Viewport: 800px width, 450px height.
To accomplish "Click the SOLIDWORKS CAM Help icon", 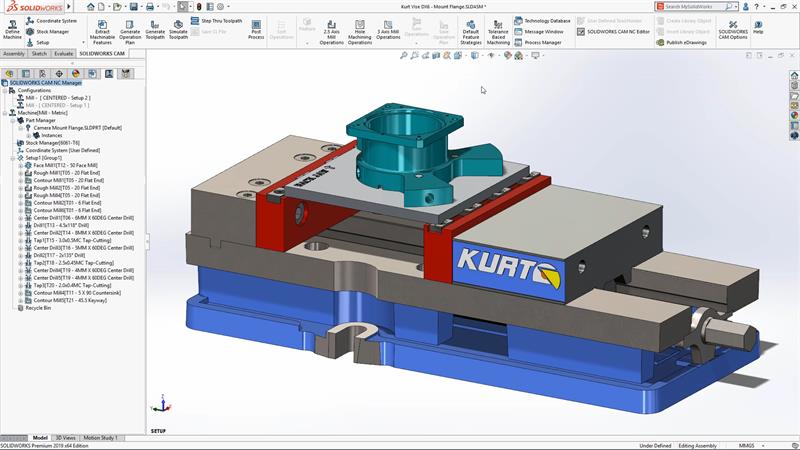I will click(x=758, y=28).
